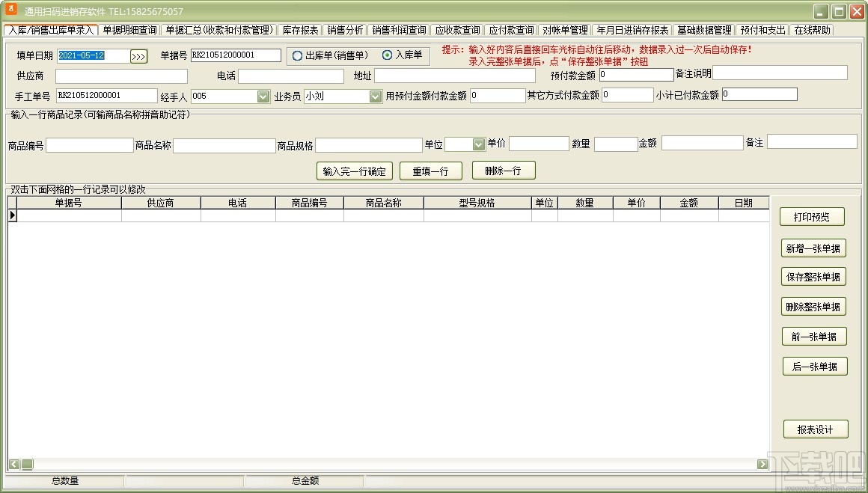Viewport: 868px width, 493px height.
Task: Go to next bill with 后一张单据
Action: (x=814, y=366)
